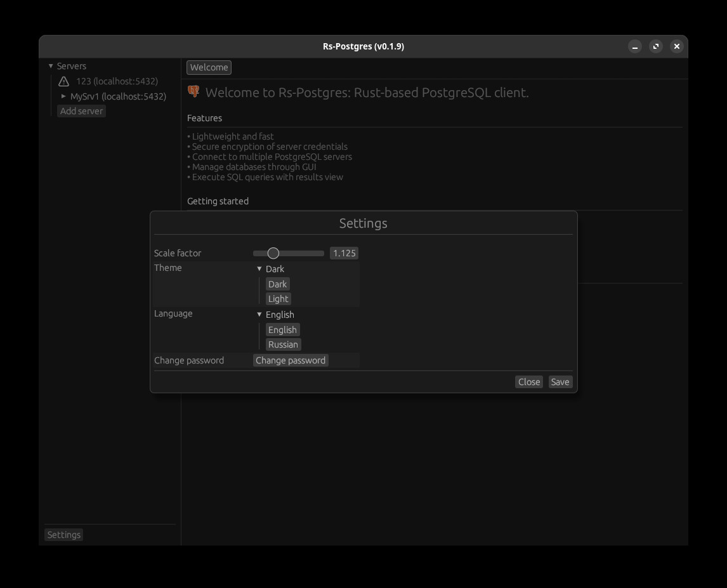Click 'Connect to multiple PostgreSQL servers' text
The image size is (727, 588).
click(x=272, y=157)
